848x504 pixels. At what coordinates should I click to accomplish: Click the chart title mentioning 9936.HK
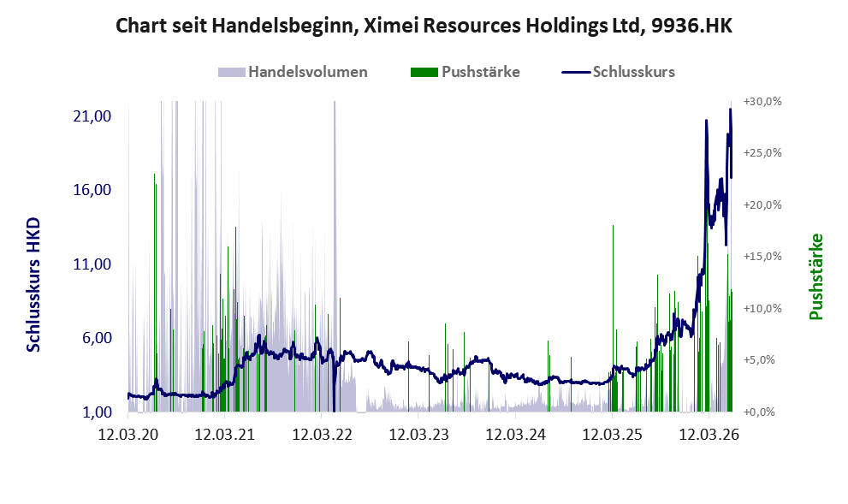click(x=424, y=26)
